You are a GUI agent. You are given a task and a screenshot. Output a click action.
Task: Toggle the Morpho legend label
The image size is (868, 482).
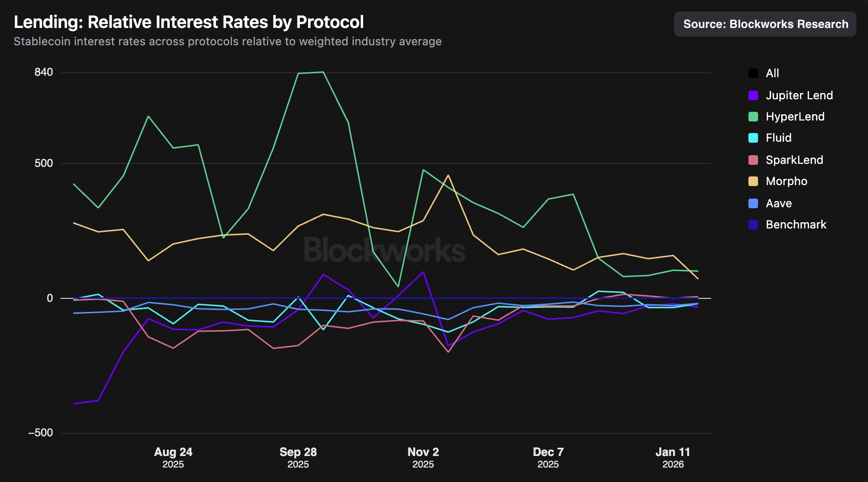(786, 181)
